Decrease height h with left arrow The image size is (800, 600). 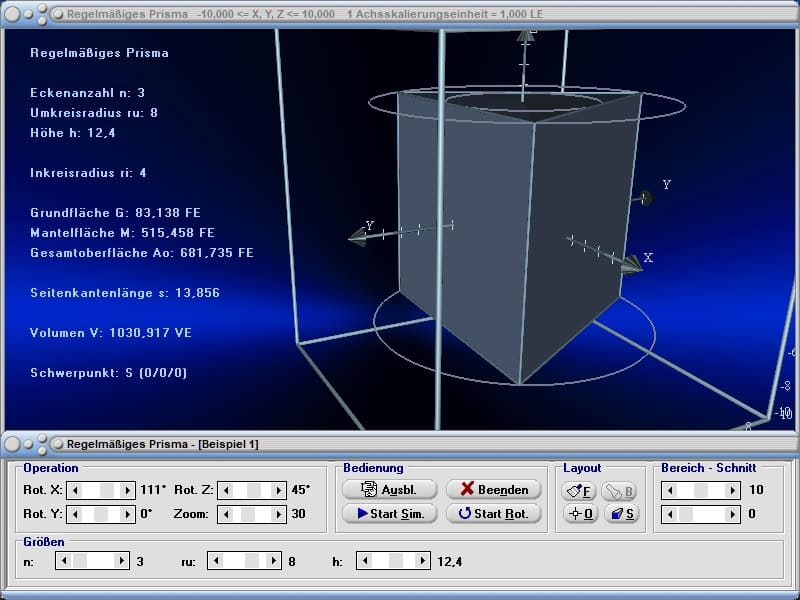[365, 561]
